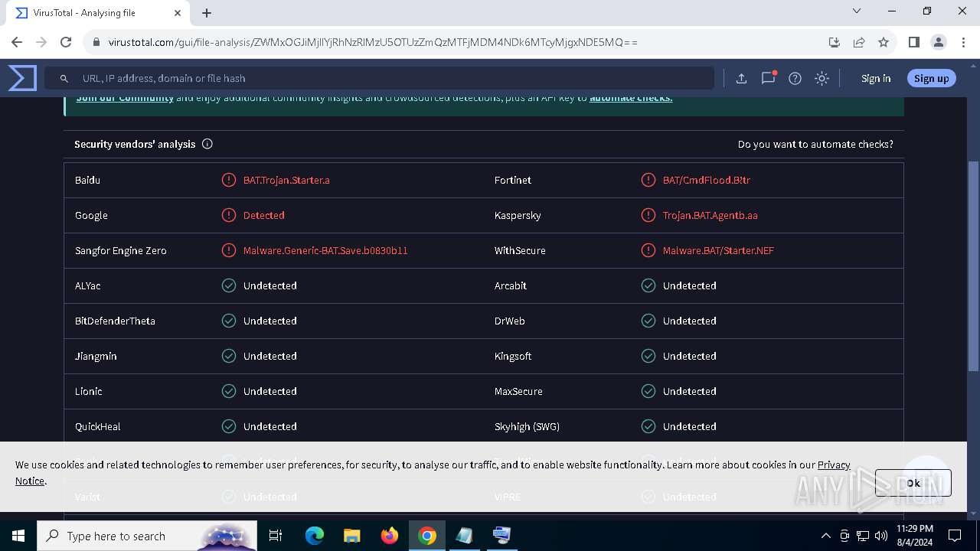Click the automate checks link
The width and height of the screenshot is (980, 551).
tap(631, 98)
